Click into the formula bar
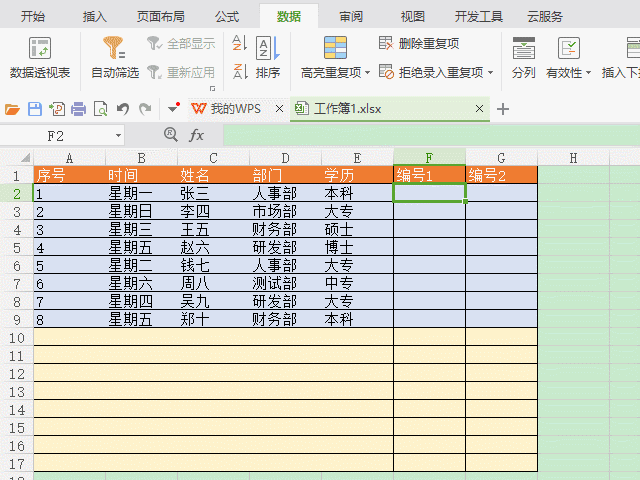This screenshot has width=640, height=480. tap(431, 136)
